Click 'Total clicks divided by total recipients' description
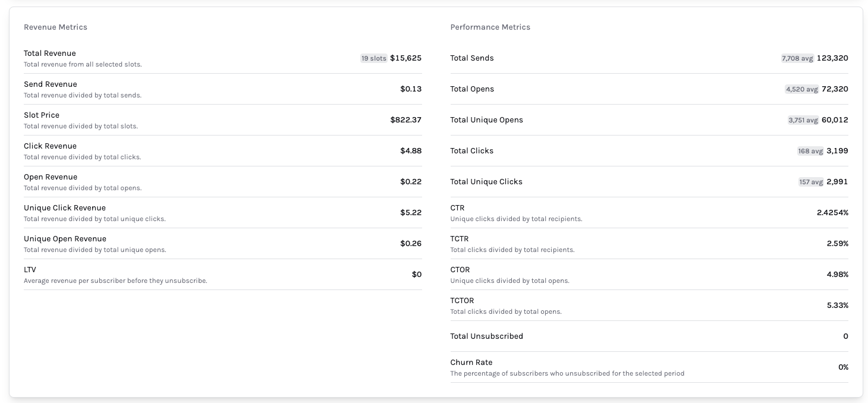This screenshot has height=403, width=868. point(512,250)
